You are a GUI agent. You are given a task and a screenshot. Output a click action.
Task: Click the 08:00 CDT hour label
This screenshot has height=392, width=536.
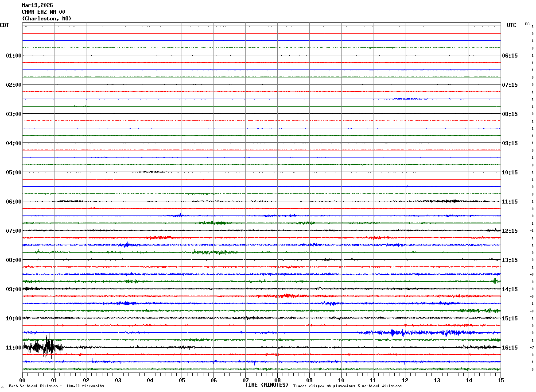[x=14, y=260]
